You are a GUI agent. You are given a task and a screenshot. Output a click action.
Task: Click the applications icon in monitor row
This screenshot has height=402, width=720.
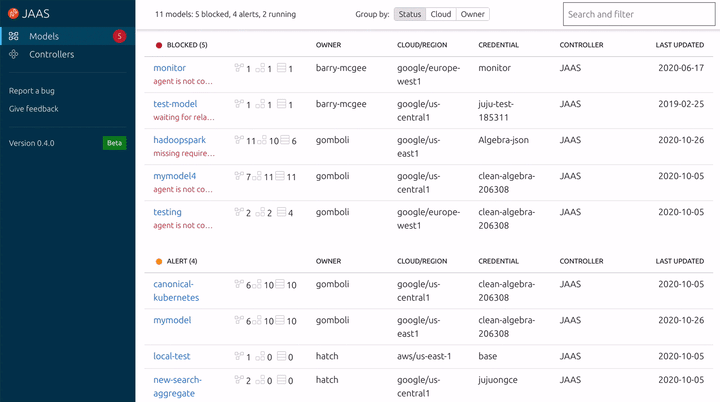pos(239,68)
